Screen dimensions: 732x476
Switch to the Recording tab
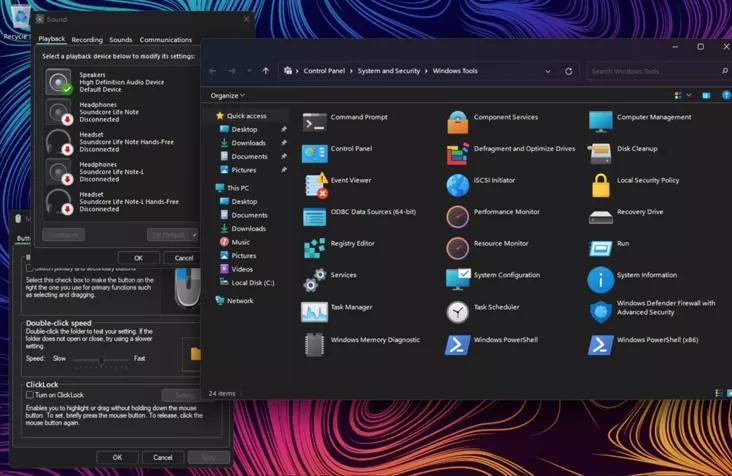87,40
